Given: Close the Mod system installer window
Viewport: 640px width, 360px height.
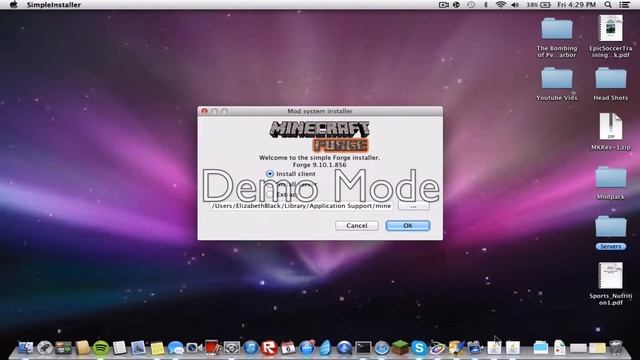Looking at the screenshot, I should (x=204, y=111).
